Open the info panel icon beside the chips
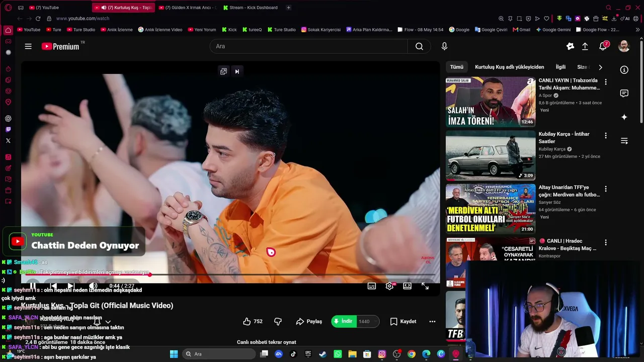This screenshot has height=362, width=644. (624, 70)
